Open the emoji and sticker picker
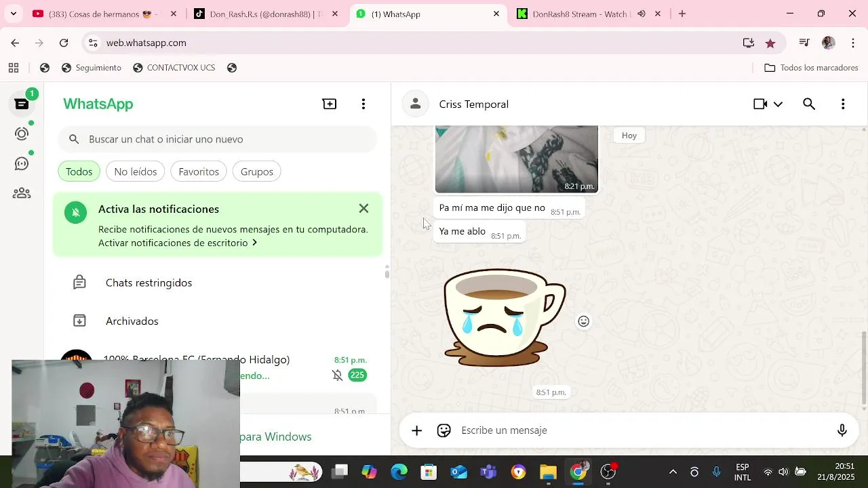868x488 pixels. point(444,430)
